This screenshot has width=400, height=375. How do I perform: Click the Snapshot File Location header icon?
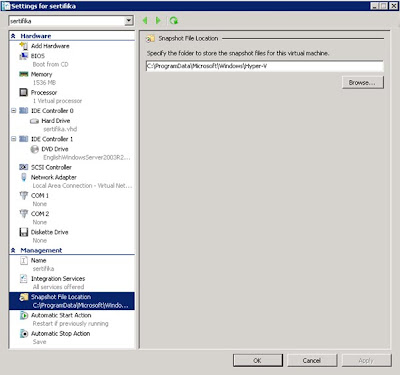pos(150,38)
